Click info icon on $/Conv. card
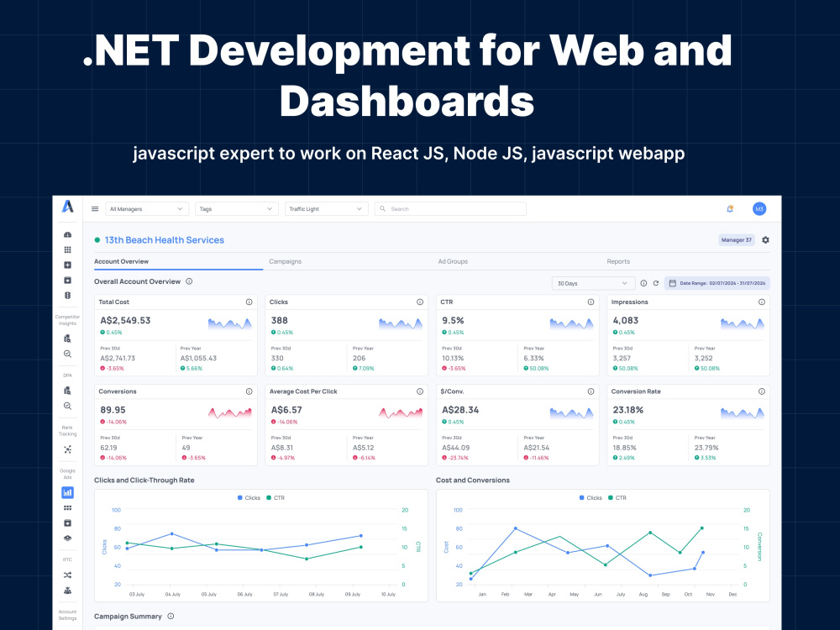The image size is (840, 630). (x=591, y=391)
